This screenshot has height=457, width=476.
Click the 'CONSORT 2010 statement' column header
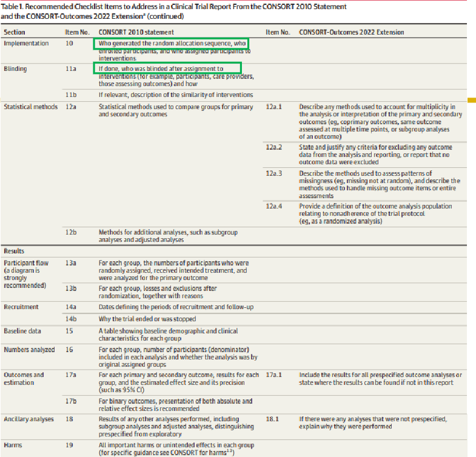pos(136,32)
